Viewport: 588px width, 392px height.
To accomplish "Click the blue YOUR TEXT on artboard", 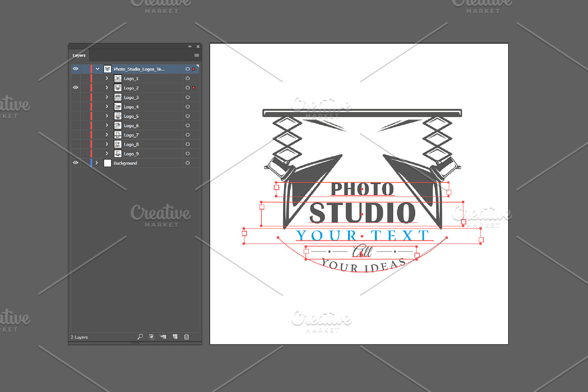I will pyautogui.click(x=363, y=235).
